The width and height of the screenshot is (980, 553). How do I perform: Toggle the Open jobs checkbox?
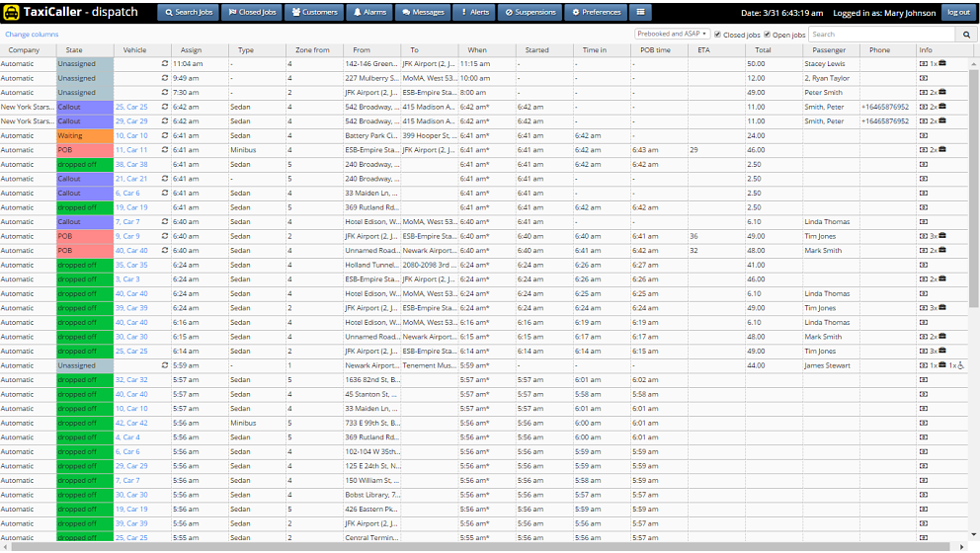[767, 35]
